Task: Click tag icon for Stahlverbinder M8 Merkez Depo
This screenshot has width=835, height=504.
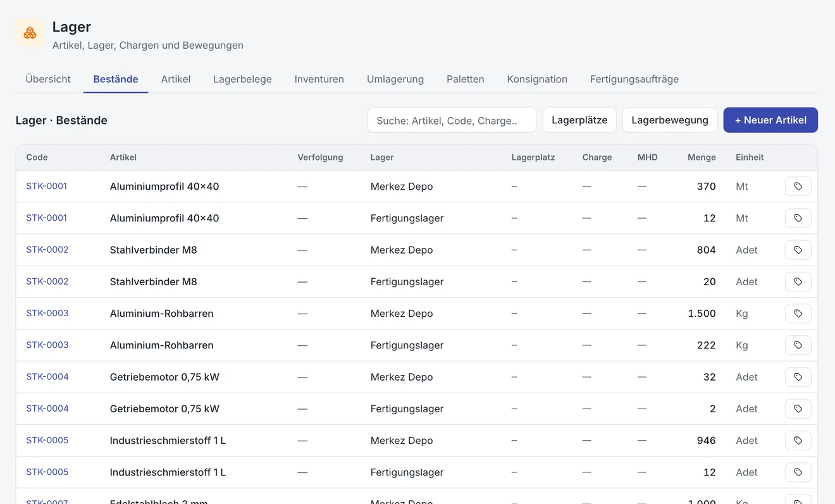Action: pos(798,250)
